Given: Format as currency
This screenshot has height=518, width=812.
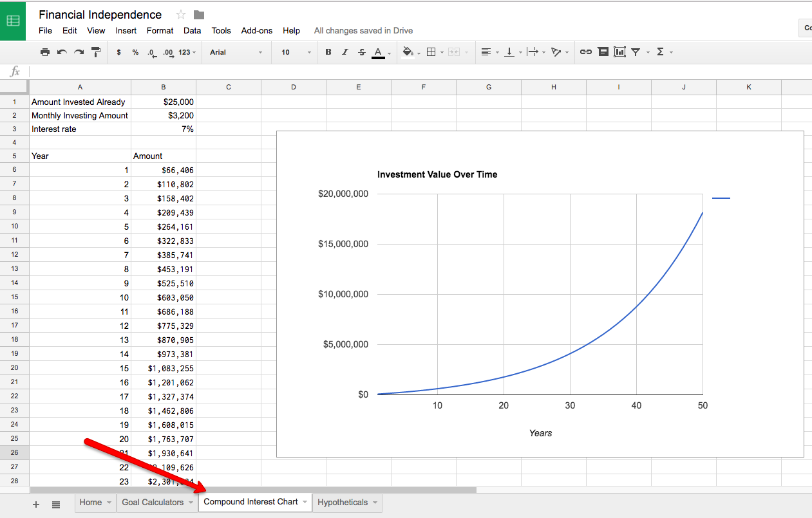Looking at the screenshot, I should point(118,52).
